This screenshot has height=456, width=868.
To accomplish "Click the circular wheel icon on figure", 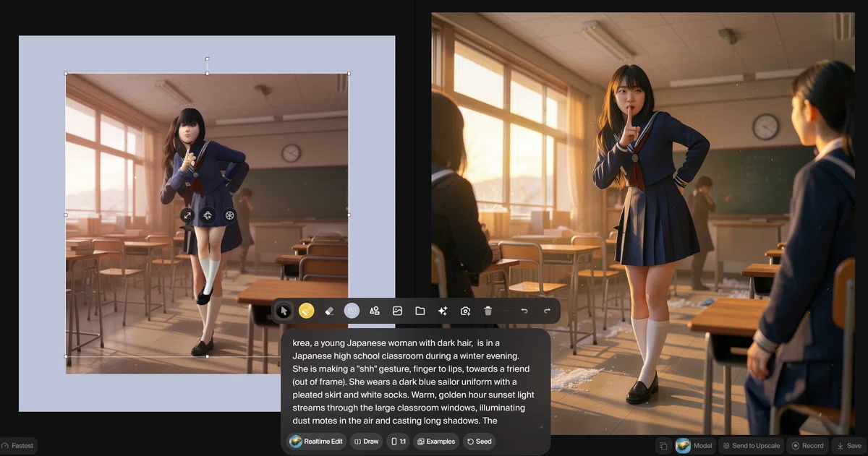I will click(229, 215).
